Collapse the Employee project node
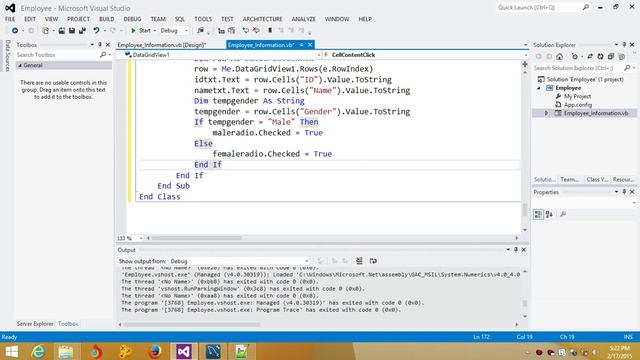This screenshot has width=640, height=360. coord(539,88)
